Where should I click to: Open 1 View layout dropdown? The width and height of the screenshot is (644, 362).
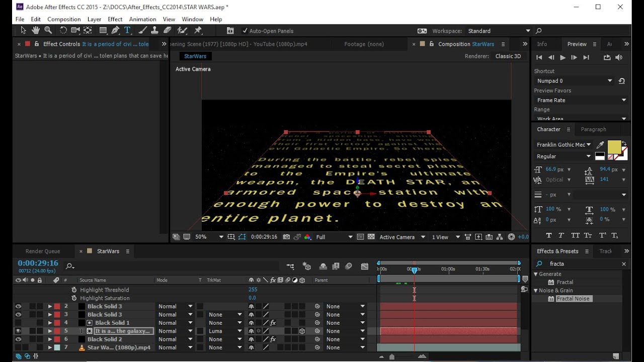point(446,237)
